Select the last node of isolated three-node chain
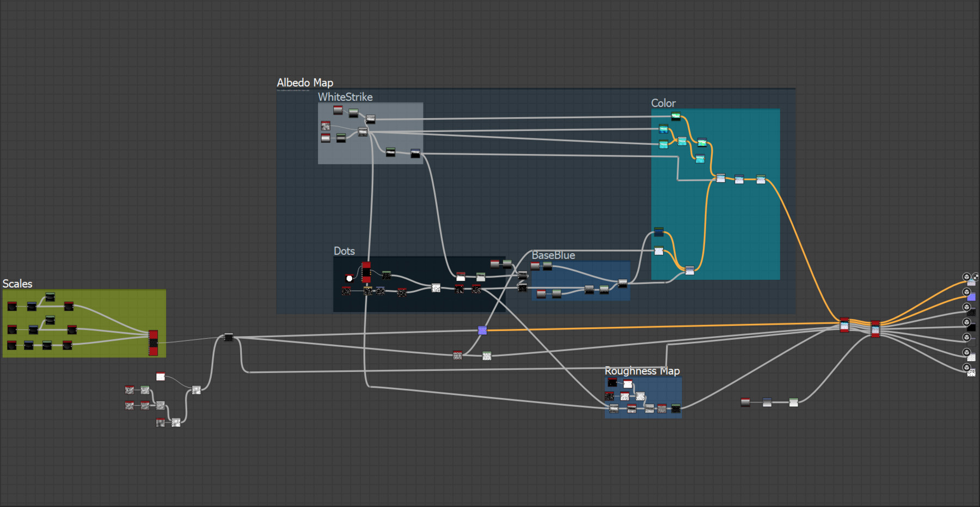 pos(794,402)
